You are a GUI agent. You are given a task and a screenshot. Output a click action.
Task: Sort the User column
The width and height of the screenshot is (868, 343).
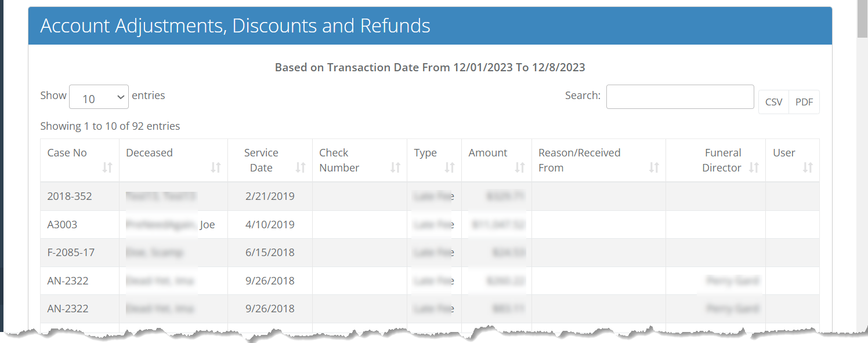[x=808, y=167]
